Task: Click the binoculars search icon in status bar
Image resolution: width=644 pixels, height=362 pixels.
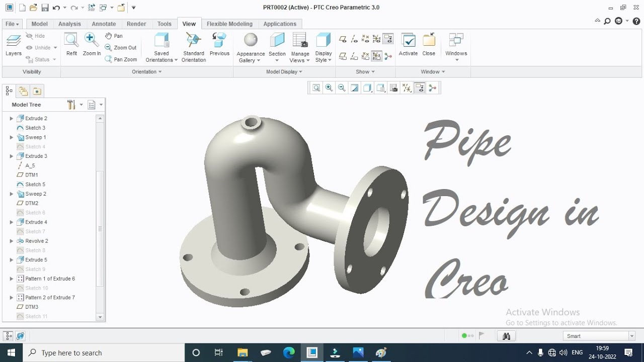Action: click(x=506, y=336)
